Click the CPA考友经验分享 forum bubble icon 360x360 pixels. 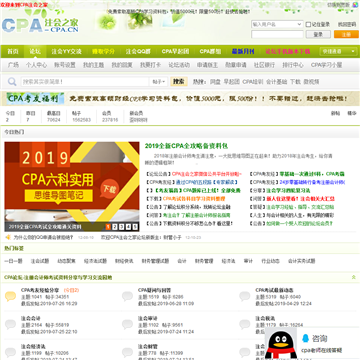[x=10, y=296]
